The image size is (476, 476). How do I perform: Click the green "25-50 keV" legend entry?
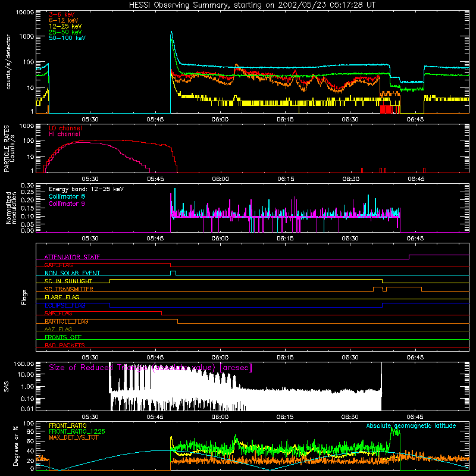65,32
